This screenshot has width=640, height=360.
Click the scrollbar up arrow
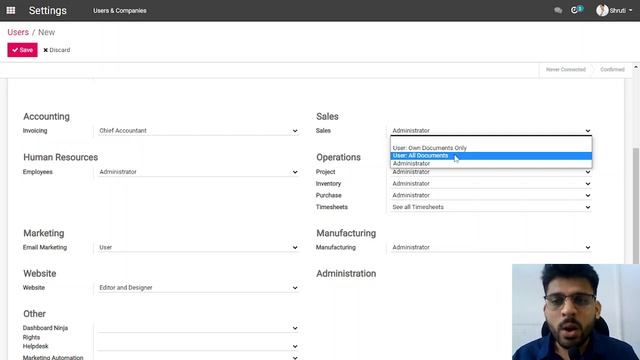tap(636, 67)
